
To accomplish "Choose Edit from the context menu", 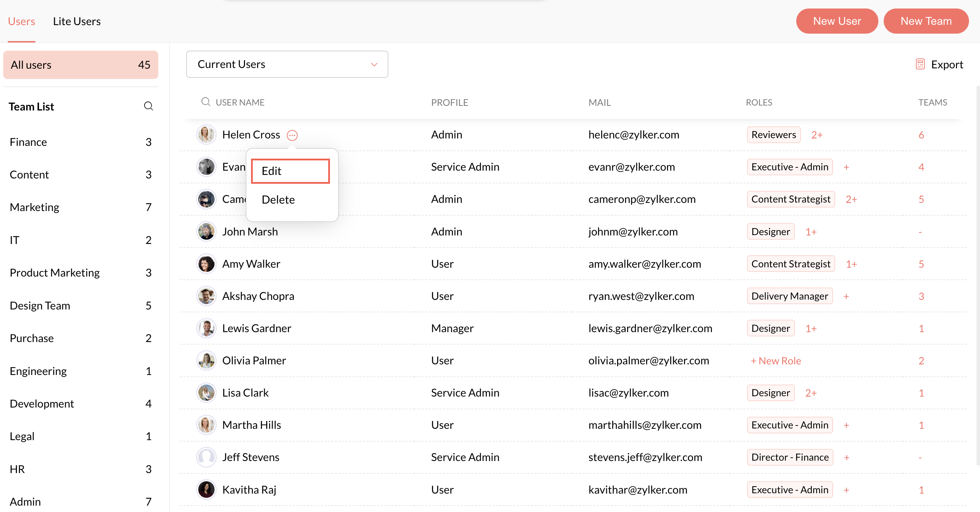I will click(290, 171).
